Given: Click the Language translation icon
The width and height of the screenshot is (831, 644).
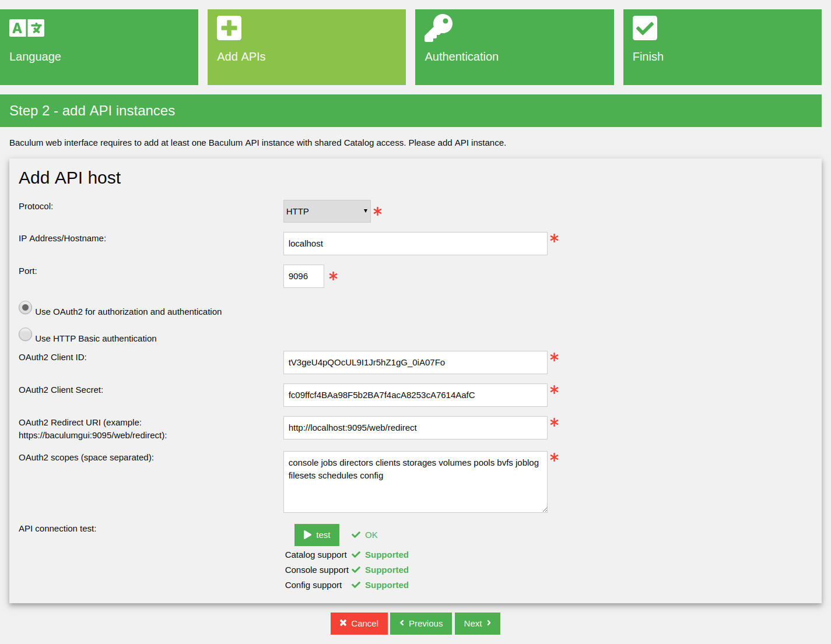Looking at the screenshot, I should [x=27, y=28].
